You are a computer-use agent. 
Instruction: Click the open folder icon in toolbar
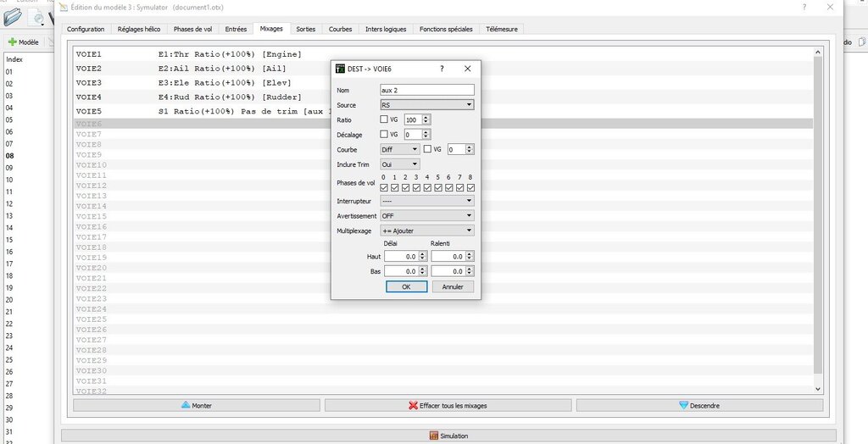12,16
